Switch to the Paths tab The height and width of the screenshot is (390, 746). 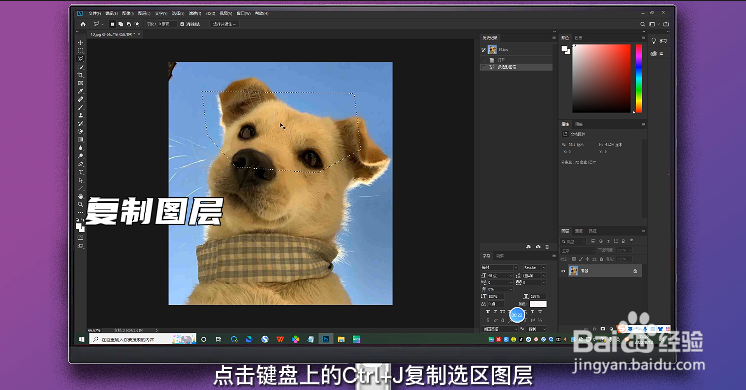[x=593, y=231]
